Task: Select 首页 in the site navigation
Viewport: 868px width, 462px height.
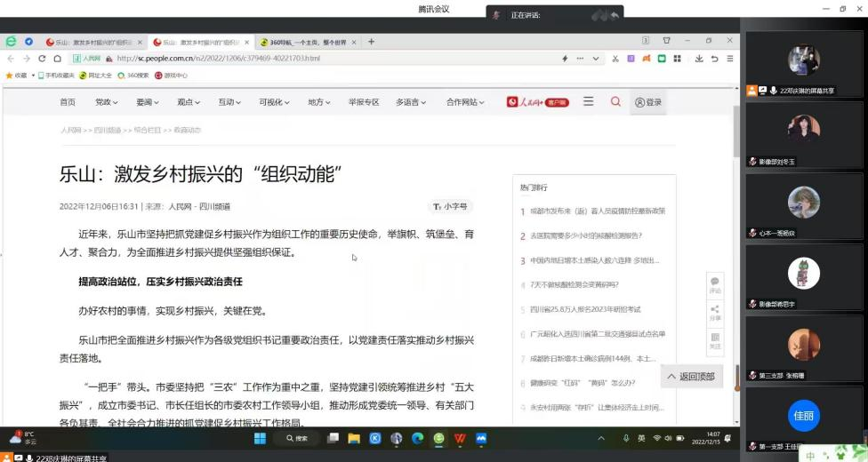Action: (68, 102)
